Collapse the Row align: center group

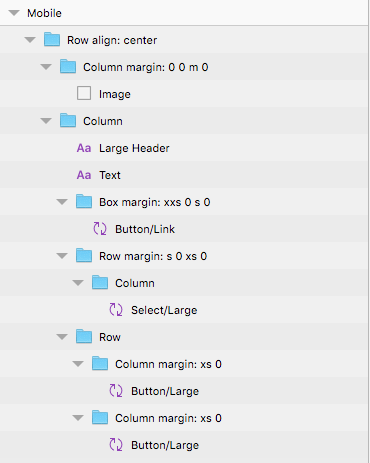pyautogui.click(x=30, y=40)
